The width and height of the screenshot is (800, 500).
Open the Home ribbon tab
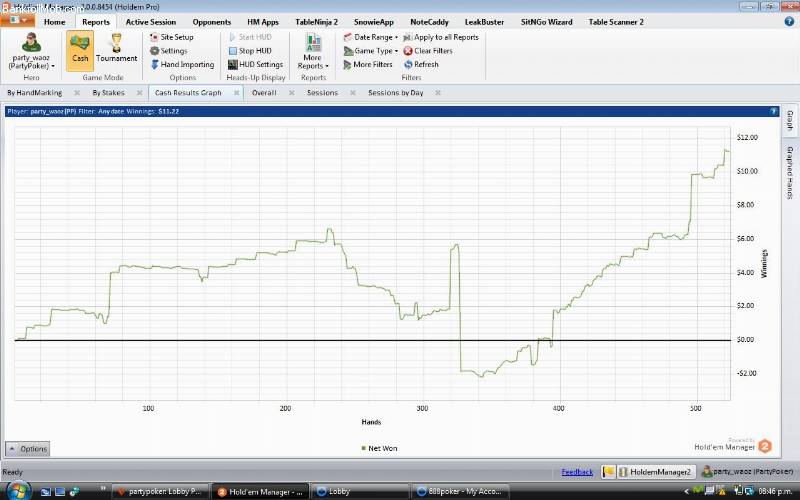pos(55,22)
